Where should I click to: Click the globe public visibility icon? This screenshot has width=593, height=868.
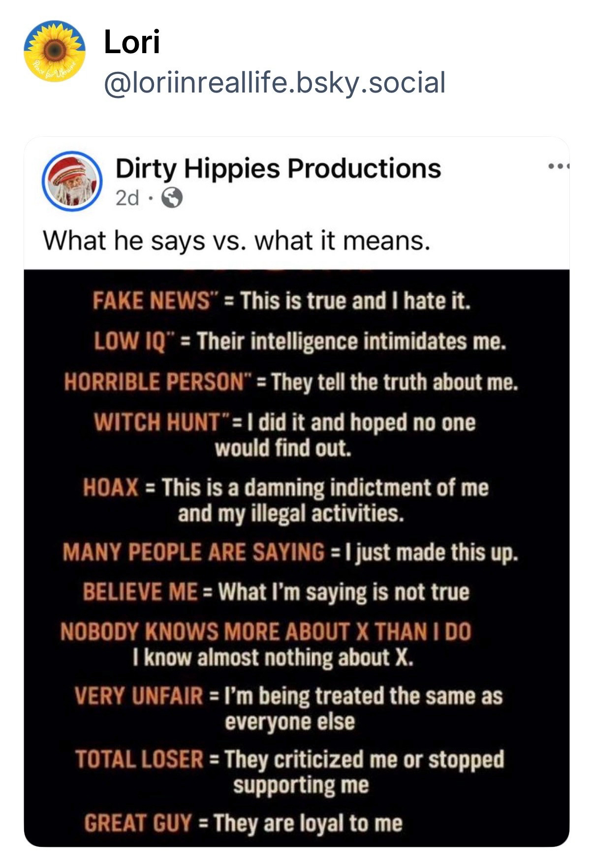pyautogui.click(x=172, y=198)
